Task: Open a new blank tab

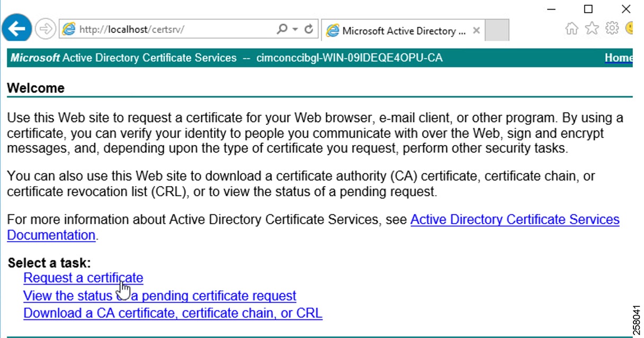Action: (497, 30)
